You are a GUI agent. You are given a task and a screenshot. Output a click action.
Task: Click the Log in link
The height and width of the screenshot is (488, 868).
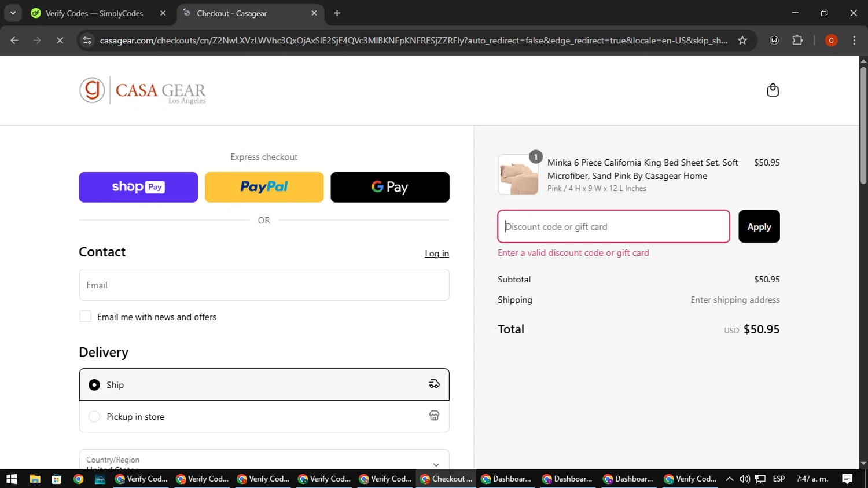(437, 254)
